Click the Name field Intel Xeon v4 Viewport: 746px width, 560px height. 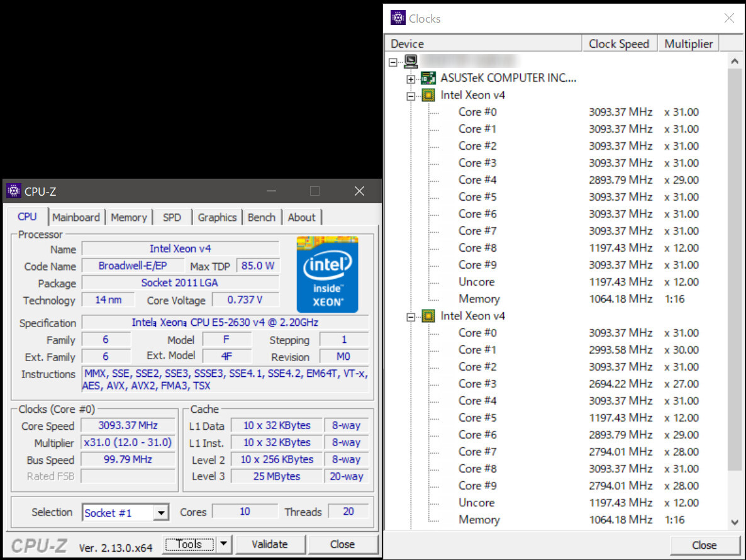pyautogui.click(x=181, y=249)
